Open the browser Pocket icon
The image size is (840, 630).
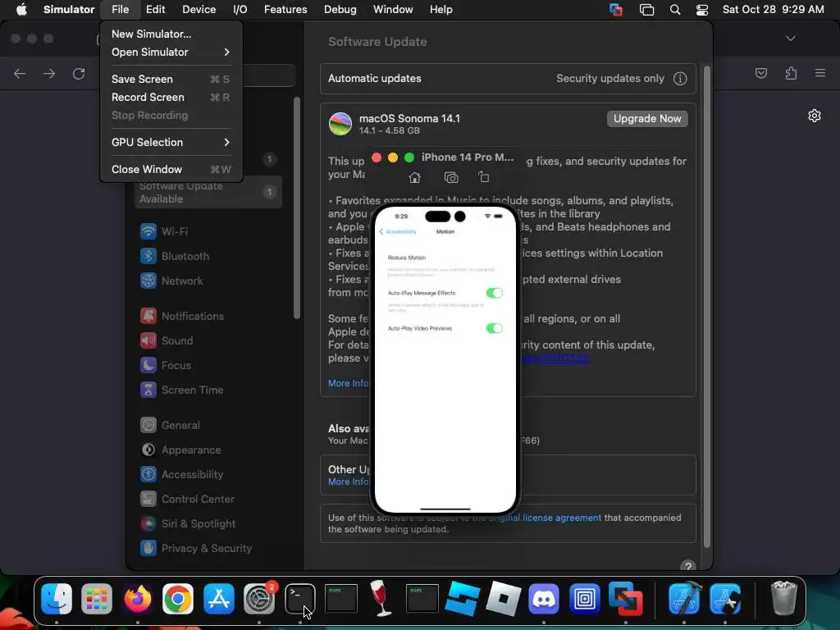[760, 73]
